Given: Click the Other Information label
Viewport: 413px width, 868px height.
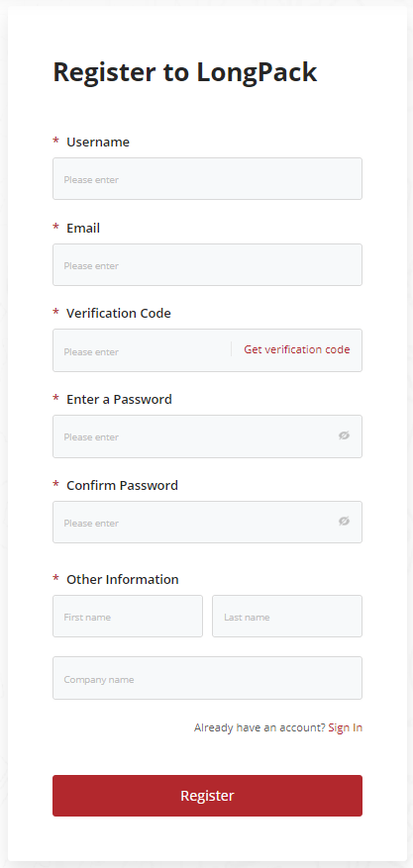Looking at the screenshot, I should point(123,579).
